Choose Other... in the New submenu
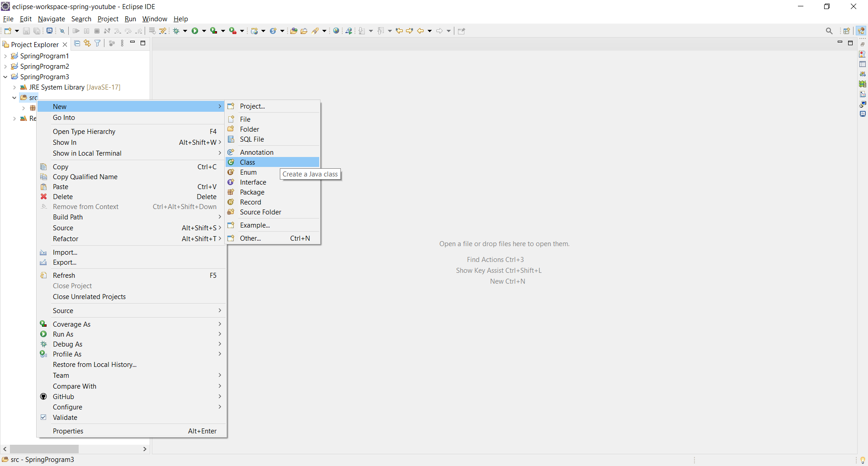 (273, 238)
